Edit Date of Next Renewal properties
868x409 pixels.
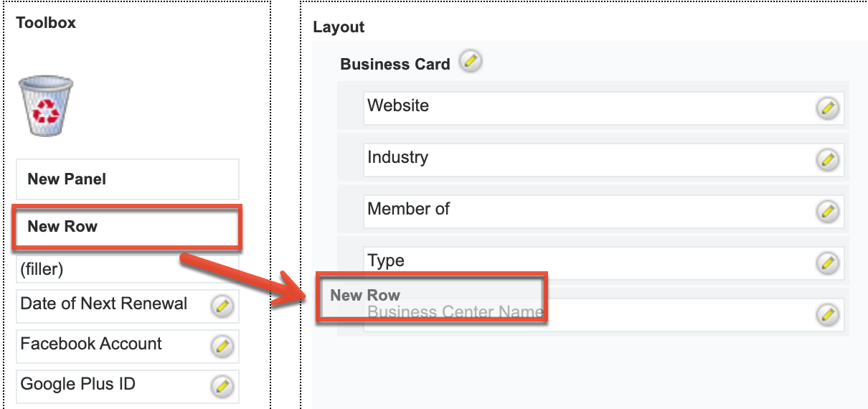[x=222, y=306]
